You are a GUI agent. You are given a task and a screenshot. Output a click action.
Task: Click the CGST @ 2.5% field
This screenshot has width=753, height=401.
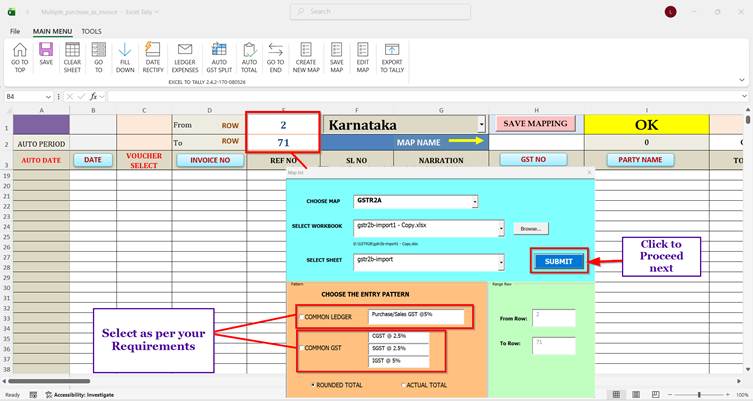pos(399,337)
